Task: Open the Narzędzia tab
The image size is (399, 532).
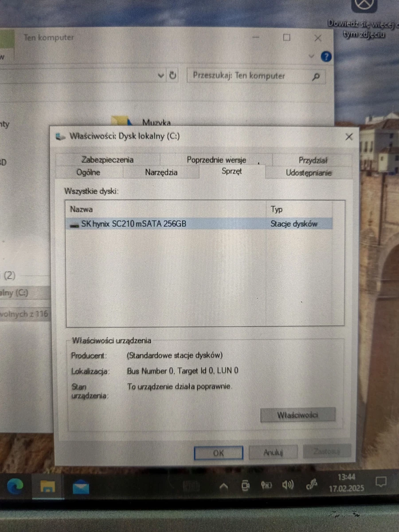Action: 161,172
